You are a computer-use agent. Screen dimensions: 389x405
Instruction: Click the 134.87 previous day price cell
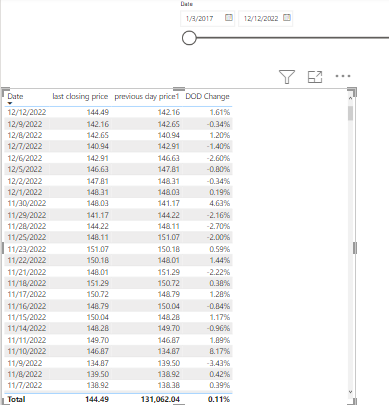point(169,351)
